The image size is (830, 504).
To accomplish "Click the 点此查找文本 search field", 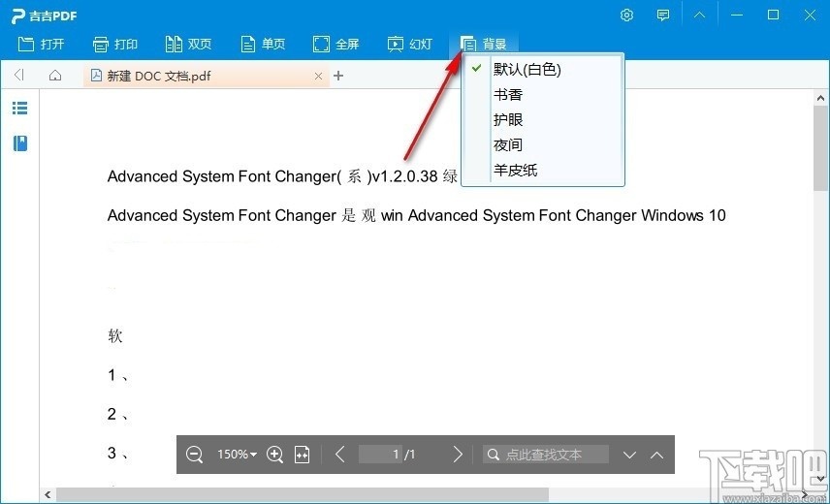I will coord(546,455).
